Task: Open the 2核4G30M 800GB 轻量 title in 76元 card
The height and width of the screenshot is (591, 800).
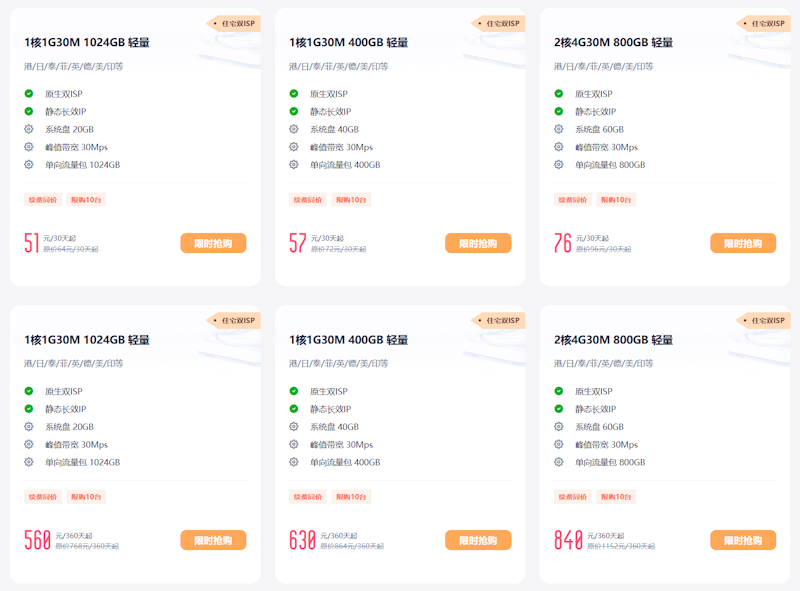Action: click(x=613, y=43)
